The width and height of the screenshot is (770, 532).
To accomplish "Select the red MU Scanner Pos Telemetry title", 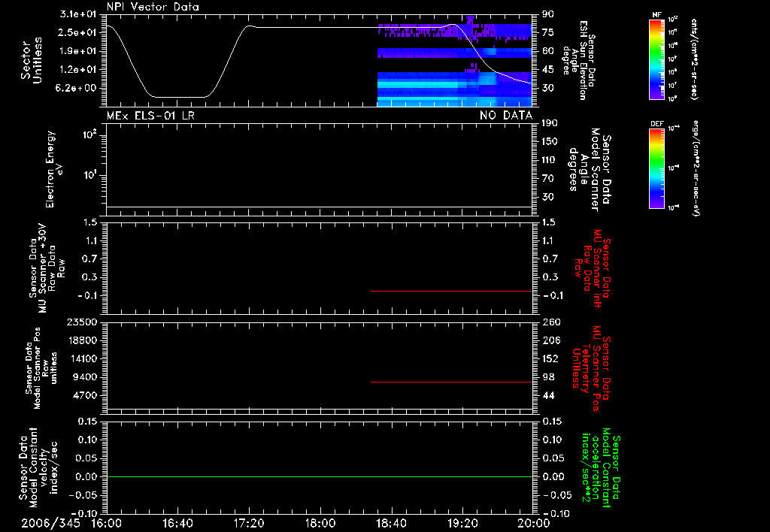I will [x=593, y=368].
